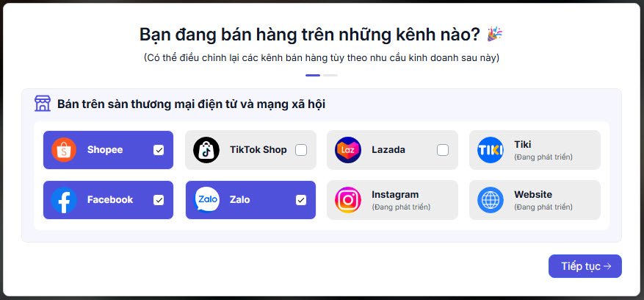Click the TikTok Shop logo icon
This screenshot has width=644, height=300.
[206, 150]
